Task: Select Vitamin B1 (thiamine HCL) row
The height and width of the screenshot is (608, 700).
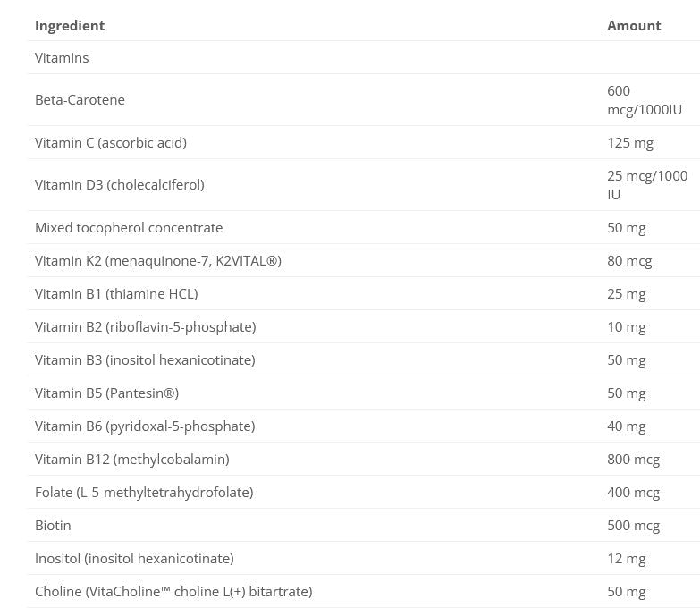Action: tap(116, 294)
